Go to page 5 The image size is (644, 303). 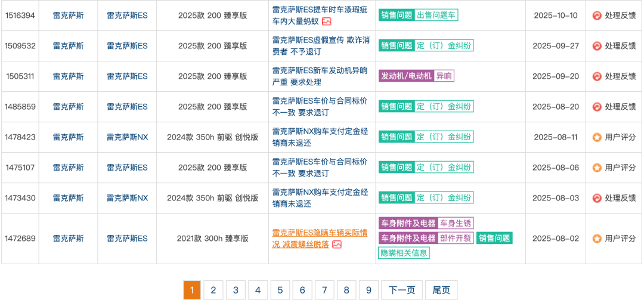coord(280,290)
